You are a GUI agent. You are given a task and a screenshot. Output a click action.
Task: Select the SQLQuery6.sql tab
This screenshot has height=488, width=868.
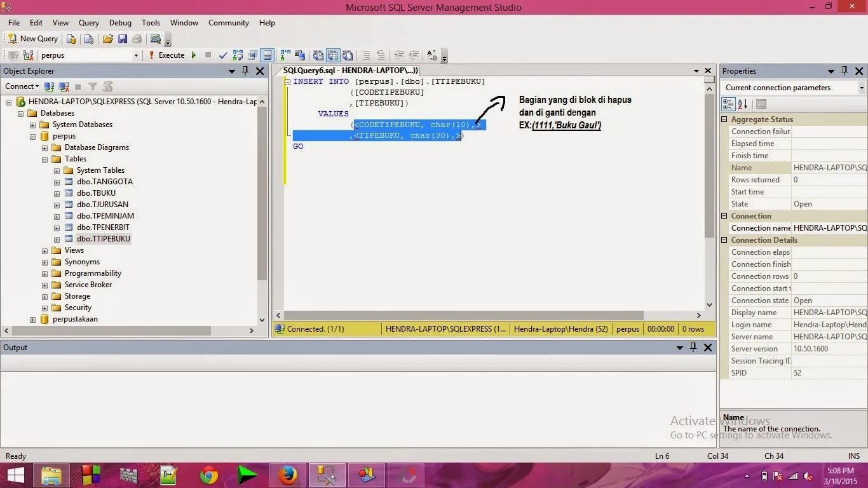(350, 71)
